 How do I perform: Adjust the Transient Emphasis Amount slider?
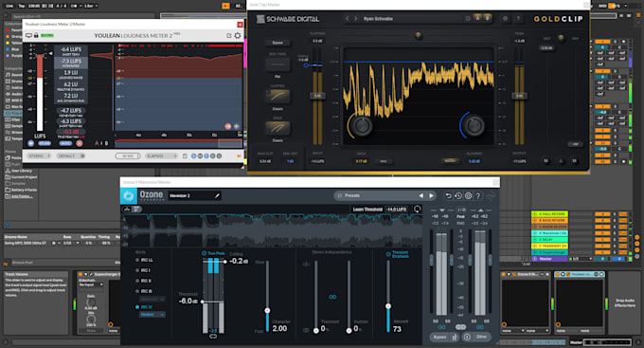[x=388, y=306]
